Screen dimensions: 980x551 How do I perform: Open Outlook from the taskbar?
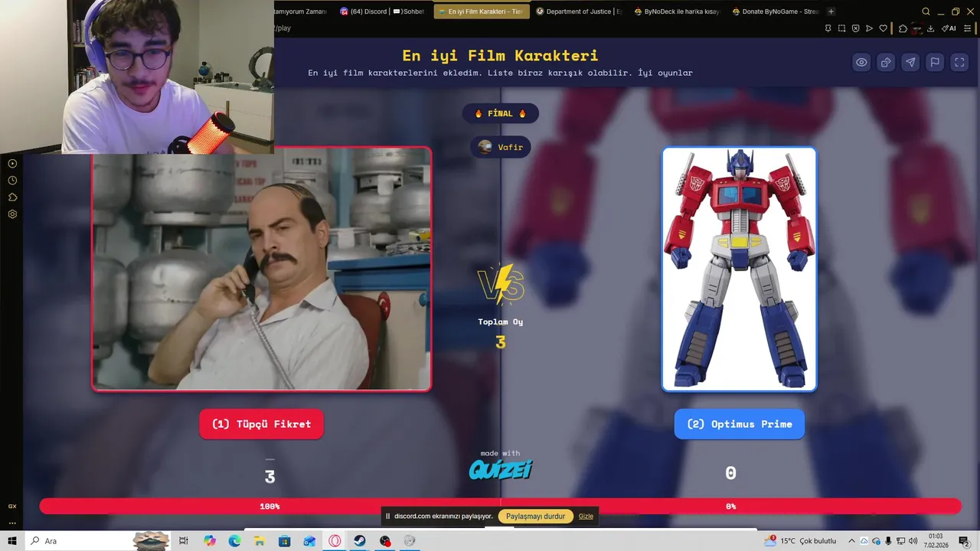tap(309, 541)
